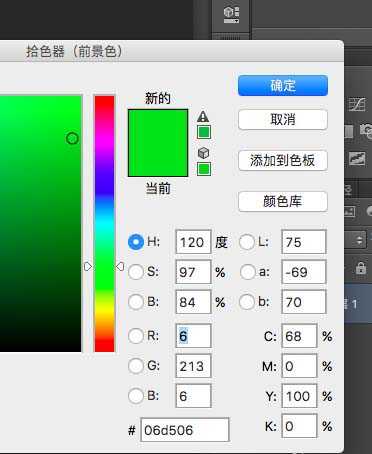Click the K field showing 0

pyautogui.click(x=299, y=426)
